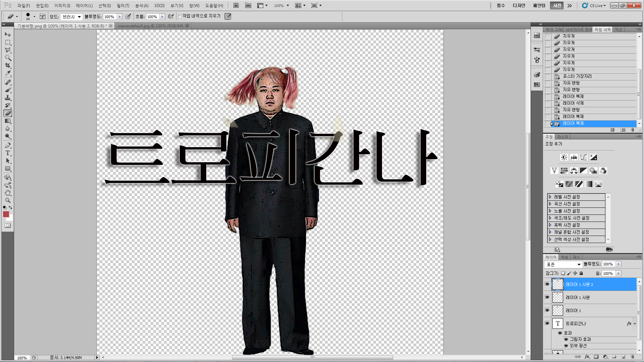Hide the 레이어 1 사본 layer

[x=547, y=297]
